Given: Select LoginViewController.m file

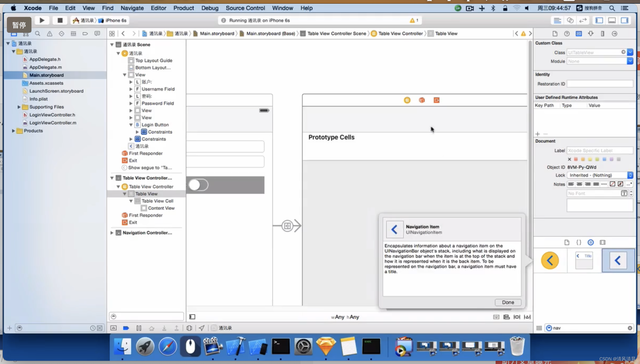Looking at the screenshot, I should [53, 123].
